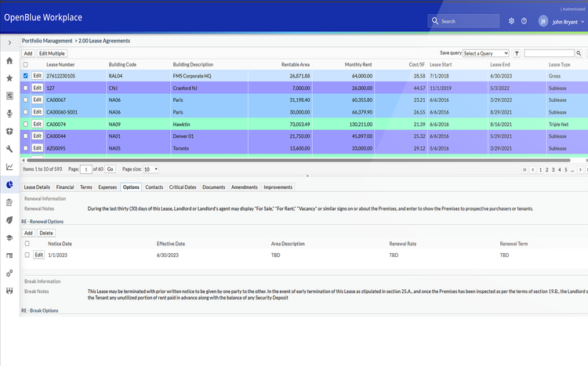
Task: Click the filter funnel icon
Action: click(517, 53)
